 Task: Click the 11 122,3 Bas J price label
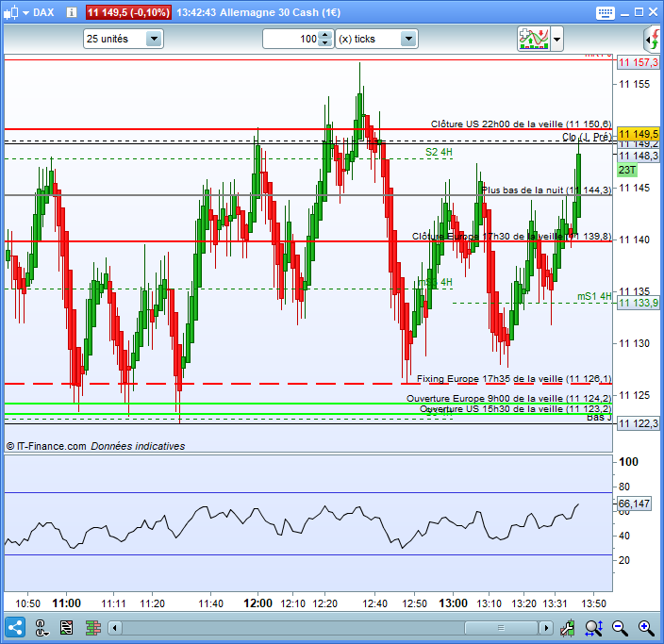(639, 423)
